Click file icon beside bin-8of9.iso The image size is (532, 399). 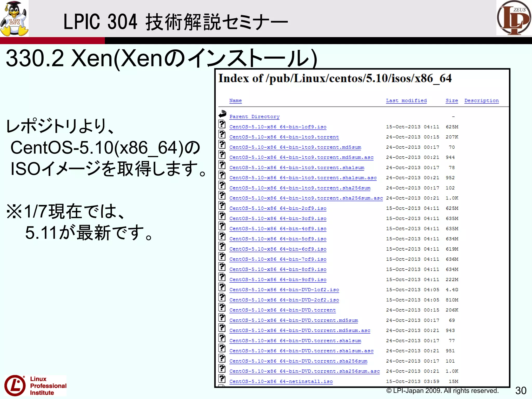tap(222, 267)
